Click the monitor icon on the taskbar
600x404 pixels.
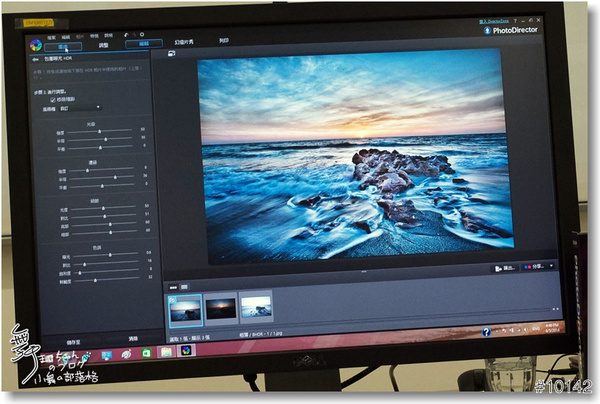point(106,356)
